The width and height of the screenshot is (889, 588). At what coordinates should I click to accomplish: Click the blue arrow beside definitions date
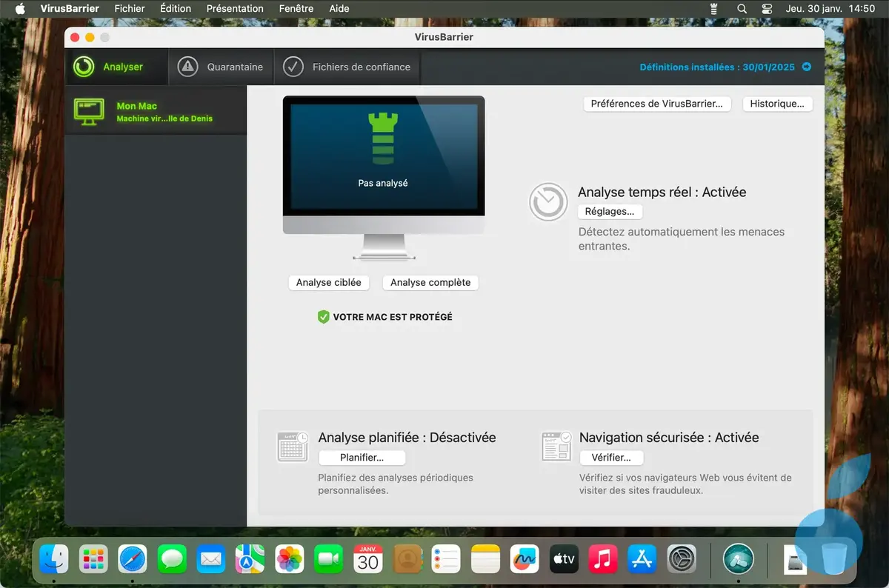[x=807, y=67]
